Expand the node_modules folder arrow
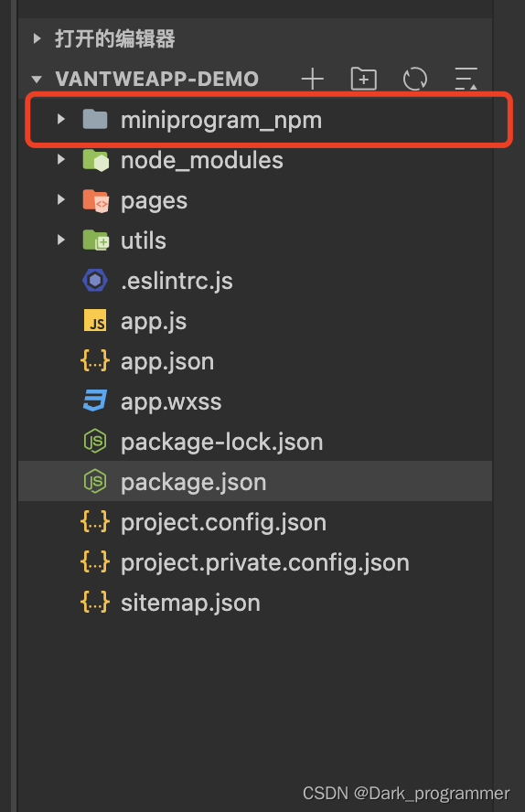 61,160
